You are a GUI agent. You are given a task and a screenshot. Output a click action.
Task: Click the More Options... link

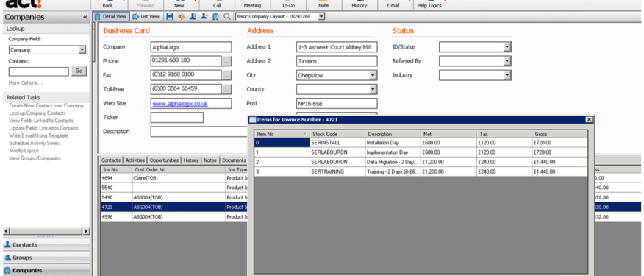pos(26,83)
